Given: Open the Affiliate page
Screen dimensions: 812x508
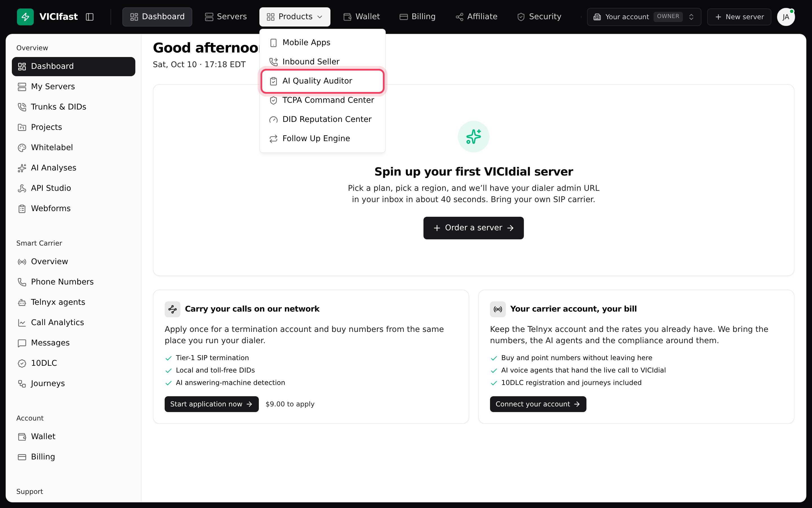Looking at the screenshot, I should 476,17.
